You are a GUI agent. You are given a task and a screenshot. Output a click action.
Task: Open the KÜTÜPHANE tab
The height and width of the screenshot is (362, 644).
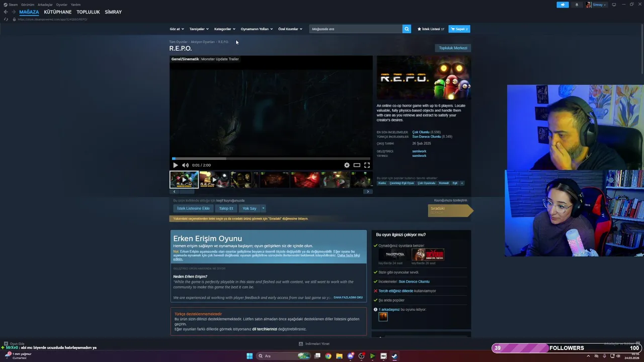[x=58, y=12]
